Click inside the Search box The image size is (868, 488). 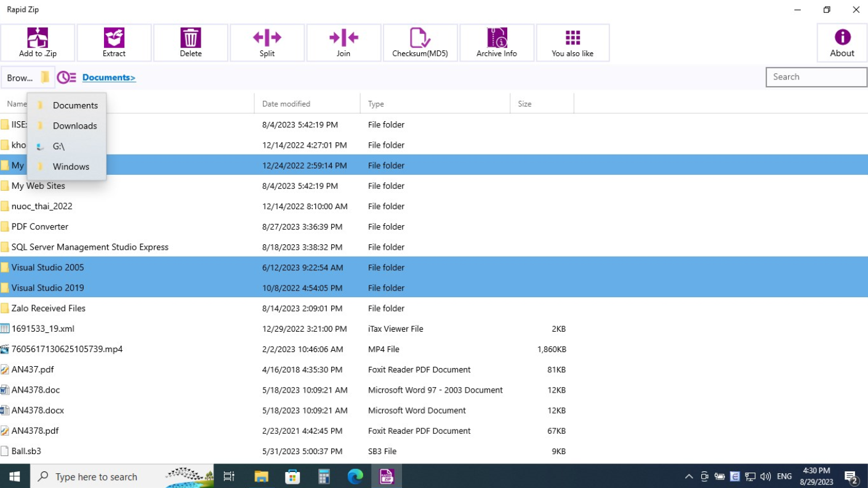click(816, 77)
